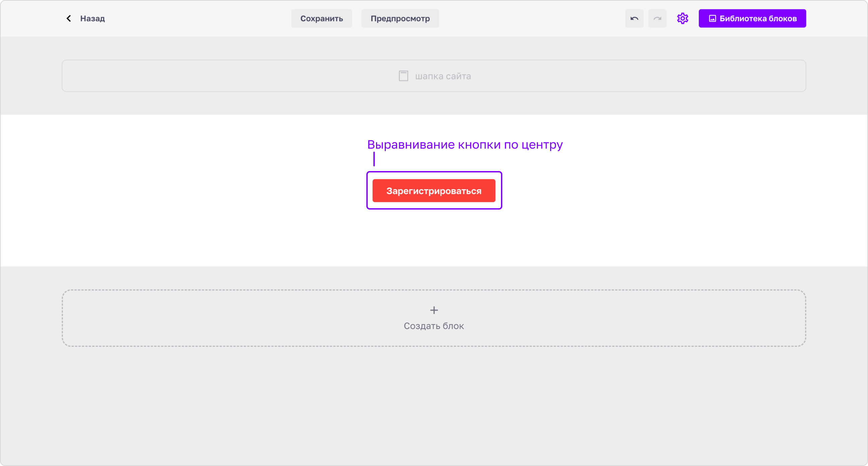Image resolution: width=868 pixels, height=466 pixels.
Task: Click the Создать блок label
Action: [x=434, y=326]
